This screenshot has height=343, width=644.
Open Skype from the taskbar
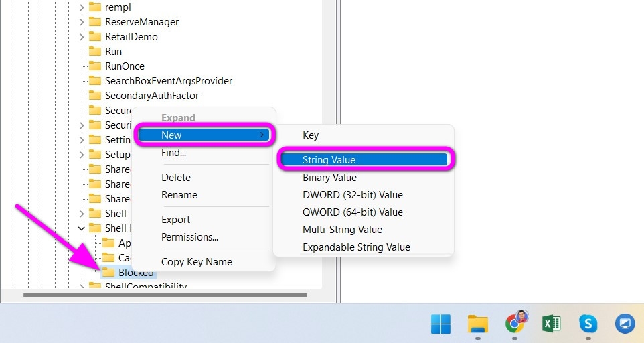(x=588, y=324)
